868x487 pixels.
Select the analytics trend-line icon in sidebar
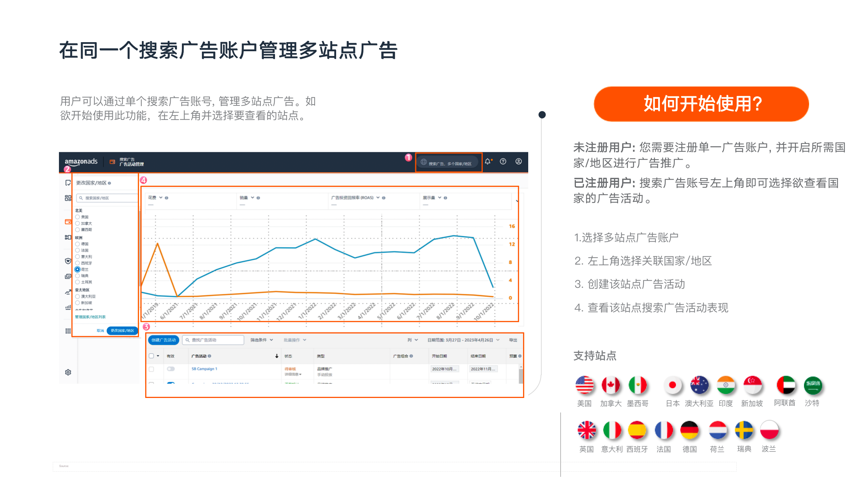(68, 291)
